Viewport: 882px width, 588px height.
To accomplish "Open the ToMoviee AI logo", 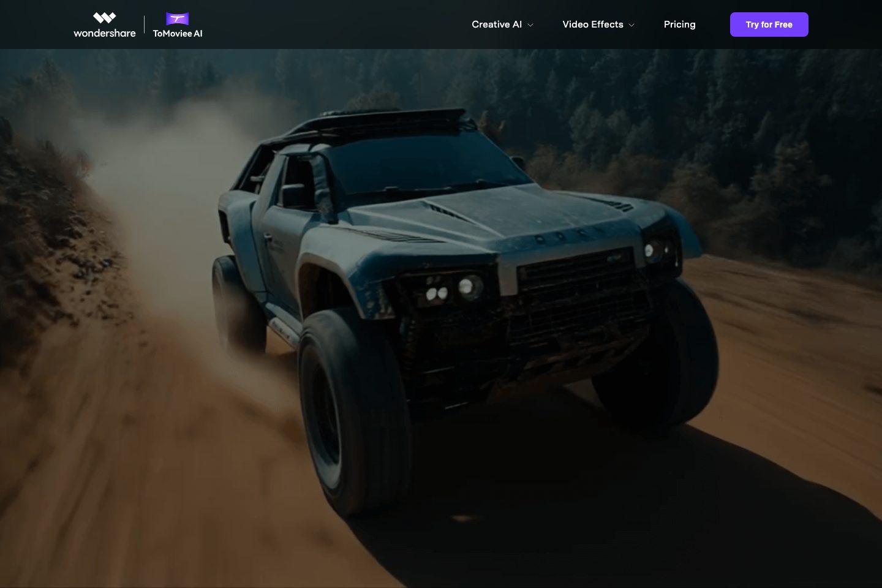I will pos(178,25).
